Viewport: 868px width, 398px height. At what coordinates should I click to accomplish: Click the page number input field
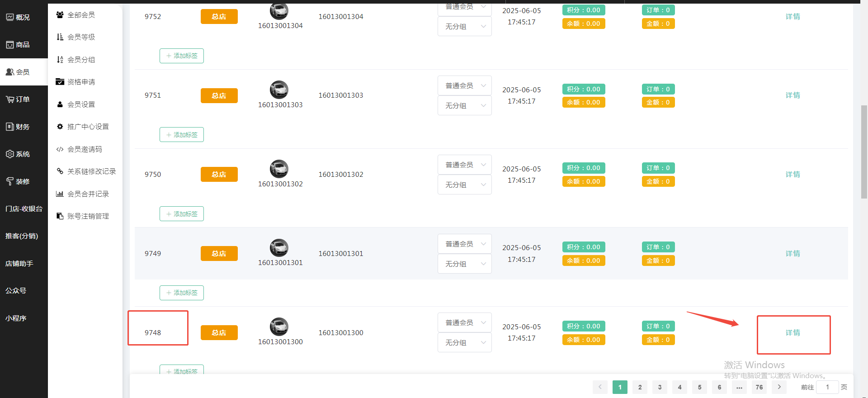[x=827, y=387]
